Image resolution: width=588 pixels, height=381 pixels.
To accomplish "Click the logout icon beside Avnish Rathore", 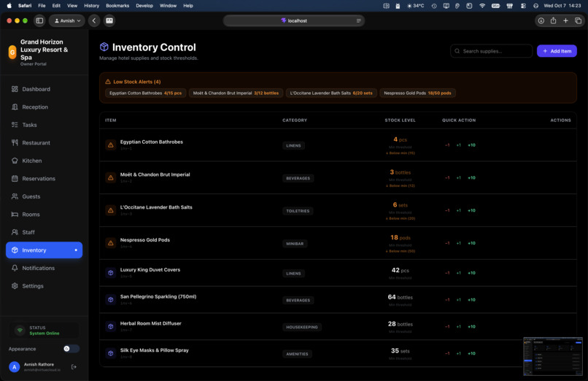I will (74, 366).
